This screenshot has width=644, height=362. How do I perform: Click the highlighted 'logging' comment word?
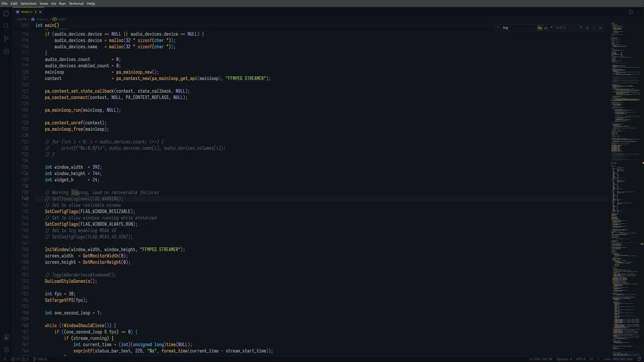[x=79, y=193]
